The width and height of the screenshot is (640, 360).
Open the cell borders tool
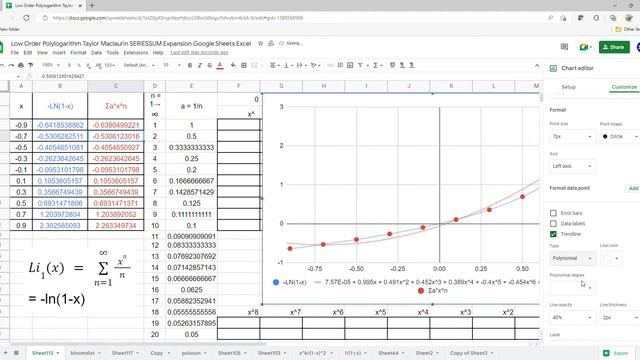tap(244, 65)
